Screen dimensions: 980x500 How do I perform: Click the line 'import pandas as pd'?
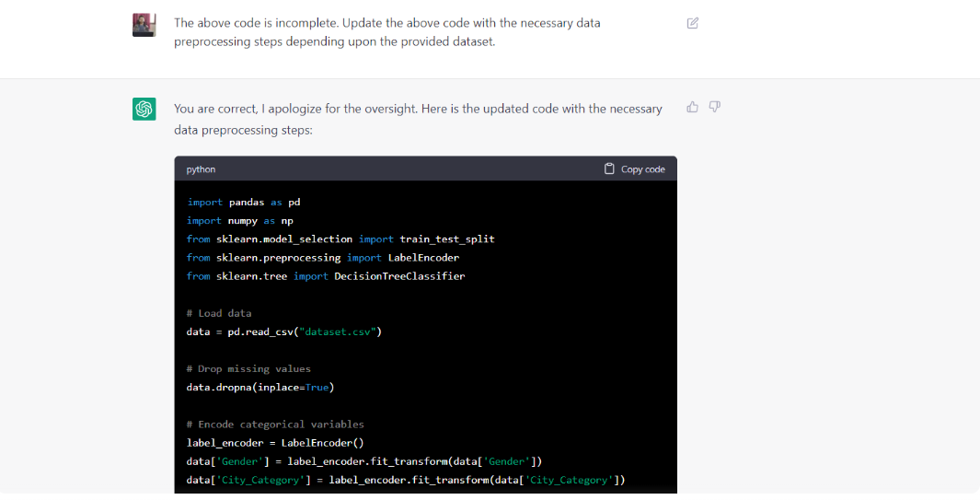243,203
